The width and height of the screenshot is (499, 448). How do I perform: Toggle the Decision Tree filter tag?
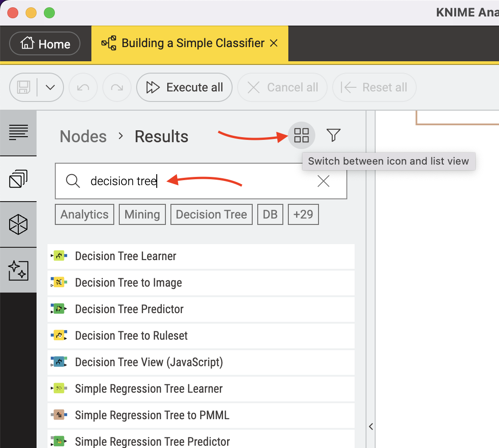(x=211, y=214)
